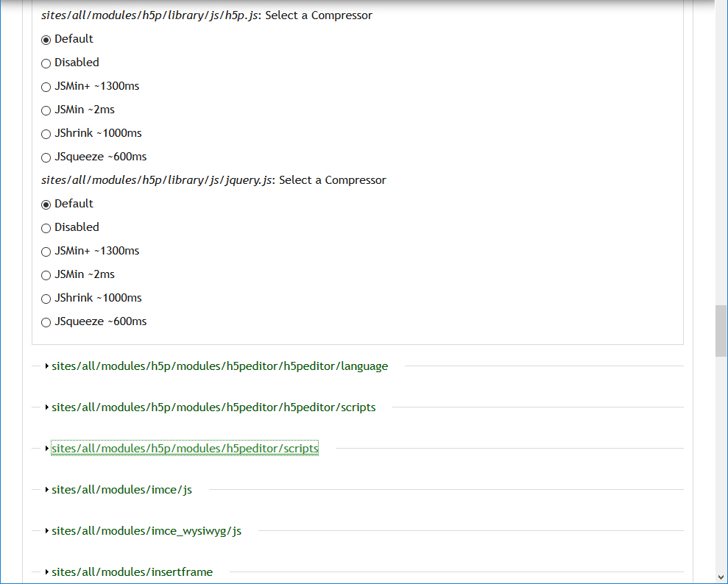Screen dimensions: 728x584
Task: Select the Default compressor for jquery.js
Action: (x=46, y=204)
